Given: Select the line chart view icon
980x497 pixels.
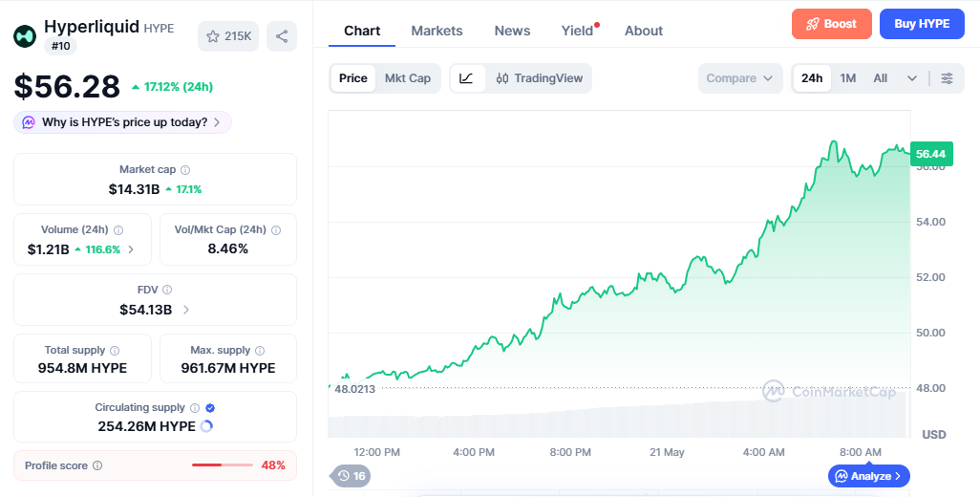Looking at the screenshot, I should [466, 78].
